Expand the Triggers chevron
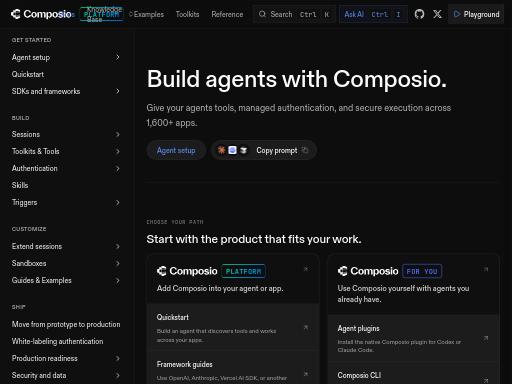 coord(117,203)
